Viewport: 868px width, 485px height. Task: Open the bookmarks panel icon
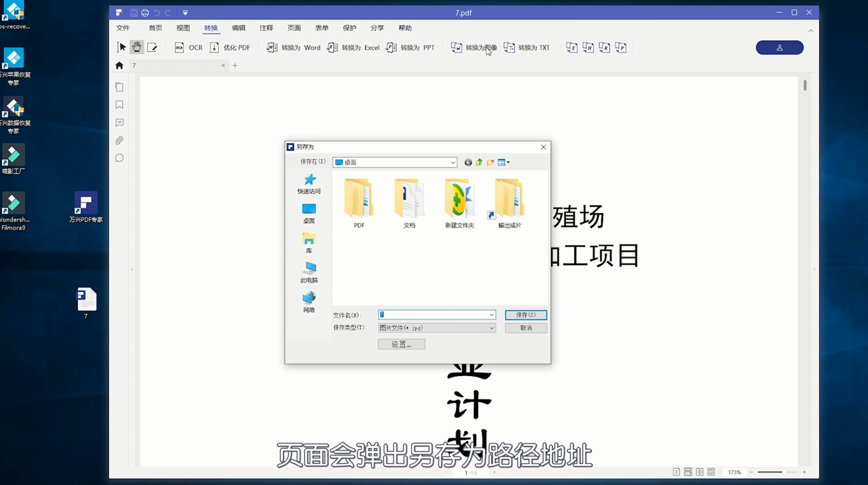coord(119,104)
